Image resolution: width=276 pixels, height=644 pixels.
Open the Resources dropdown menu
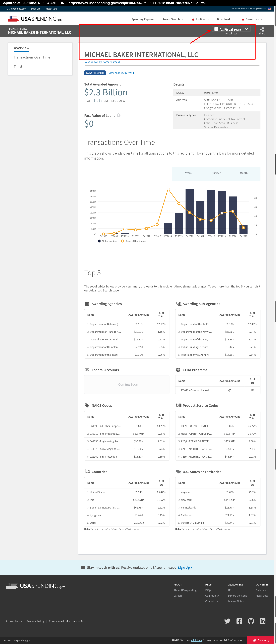tap(252, 19)
